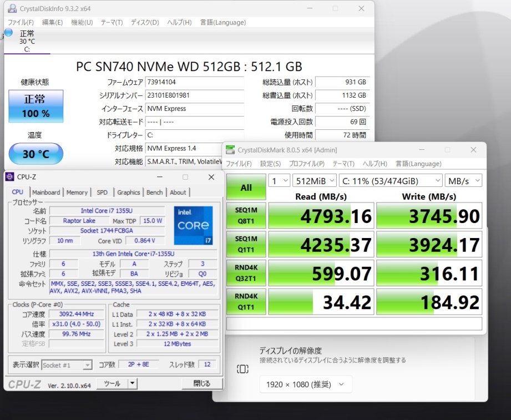Open 編集(E) menu in CrystalDiskInfo
The image size is (511, 420).
click(53, 23)
